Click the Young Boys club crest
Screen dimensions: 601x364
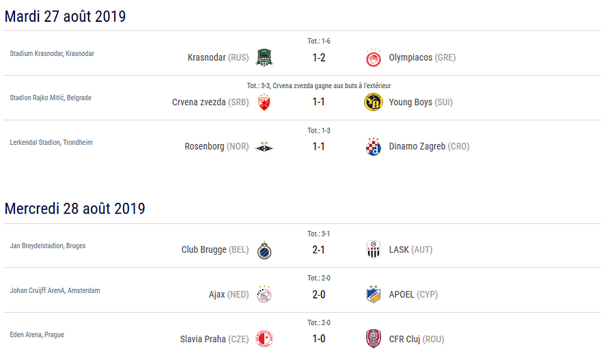(373, 102)
